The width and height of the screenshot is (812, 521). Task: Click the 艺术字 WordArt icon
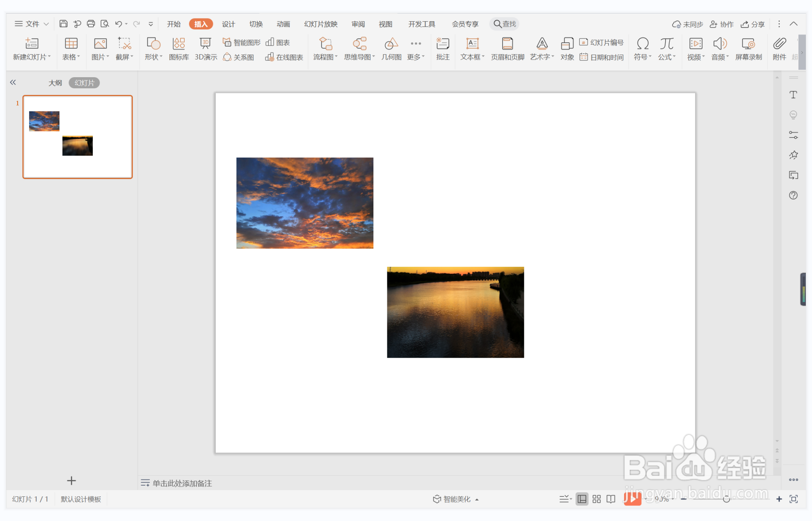[x=542, y=44]
